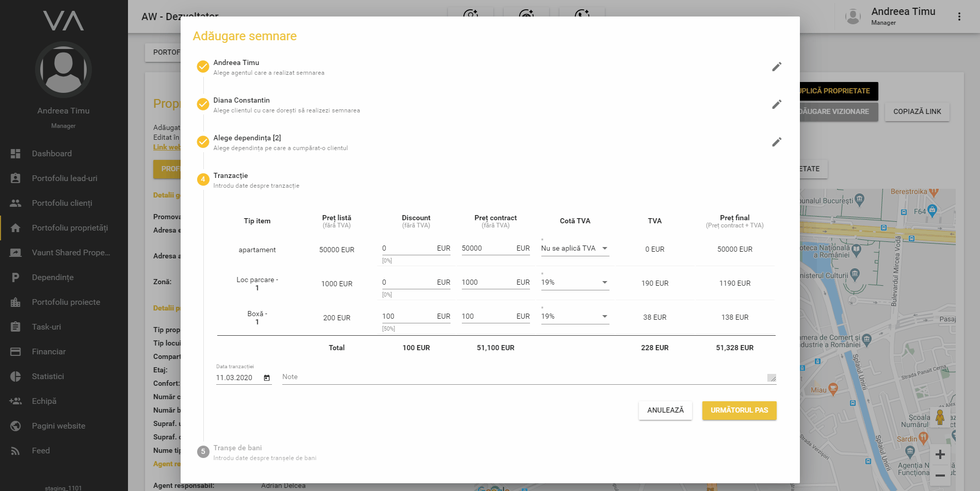Click the Statistici pie chart icon
Viewport: 980px width, 491px height.
(15, 377)
